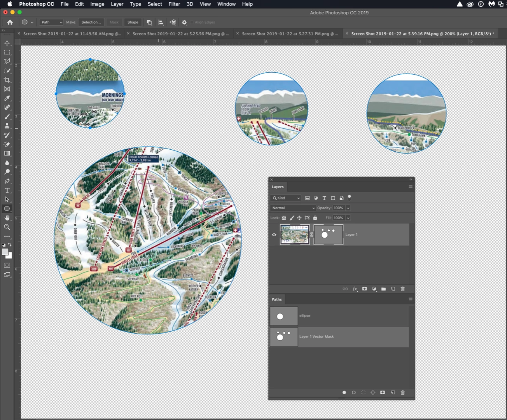Open the Select menu
Image resolution: width=507 pixels, height=420 pixels.
[x=155, y=4]
